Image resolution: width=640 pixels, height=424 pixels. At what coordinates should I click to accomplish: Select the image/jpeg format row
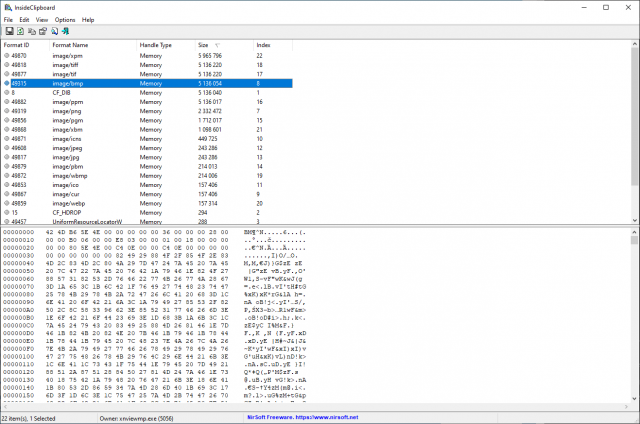pyautogui.click(x=147, y=148)
